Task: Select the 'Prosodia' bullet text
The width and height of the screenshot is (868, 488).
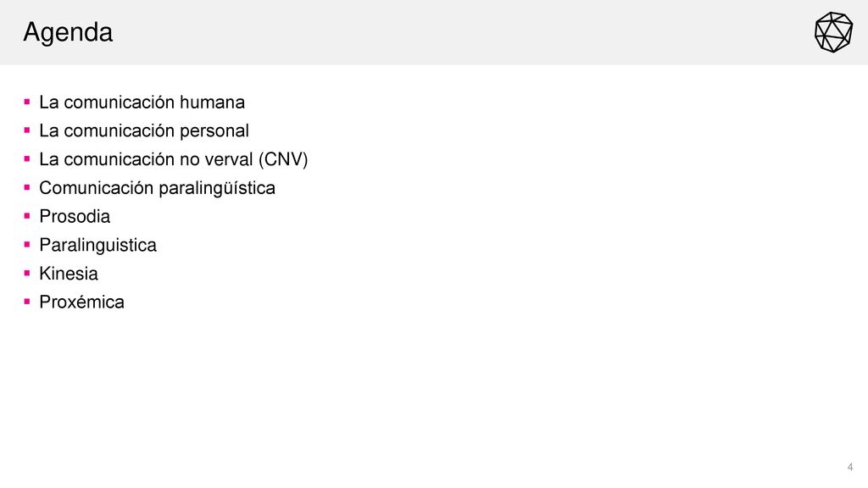Action: pos(75,216)
